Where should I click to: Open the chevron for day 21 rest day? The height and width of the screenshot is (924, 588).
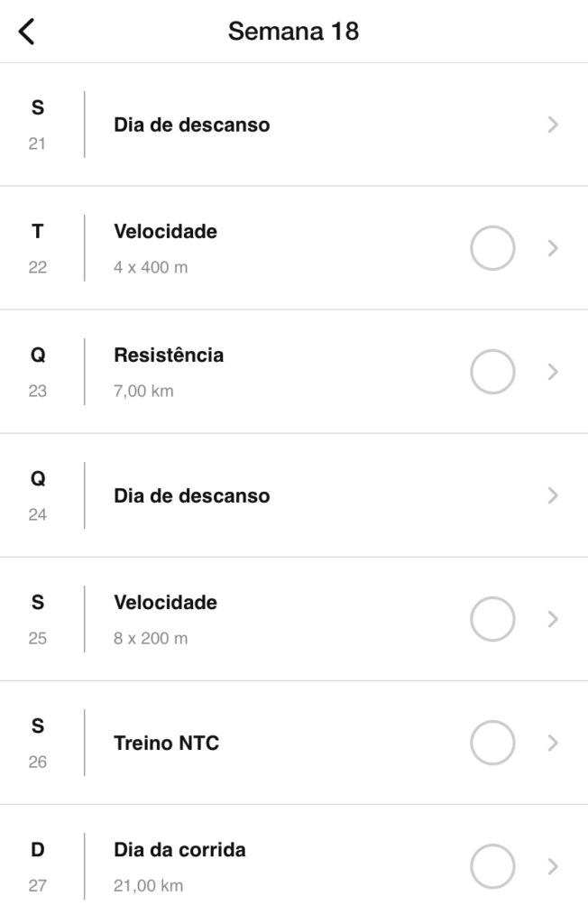(x=554, y=125)
